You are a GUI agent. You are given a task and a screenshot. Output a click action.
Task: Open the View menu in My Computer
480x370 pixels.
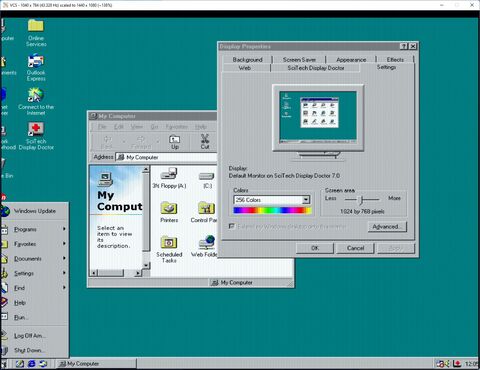[137, 127]
